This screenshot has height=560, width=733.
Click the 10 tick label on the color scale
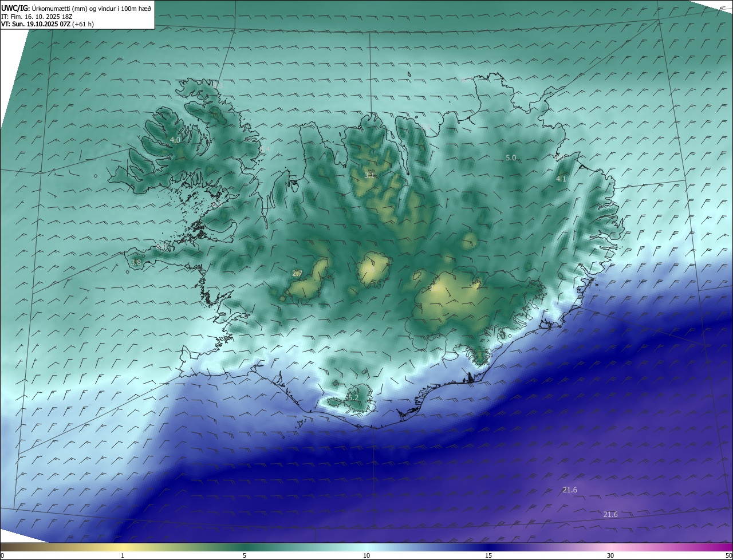point(366,555)
